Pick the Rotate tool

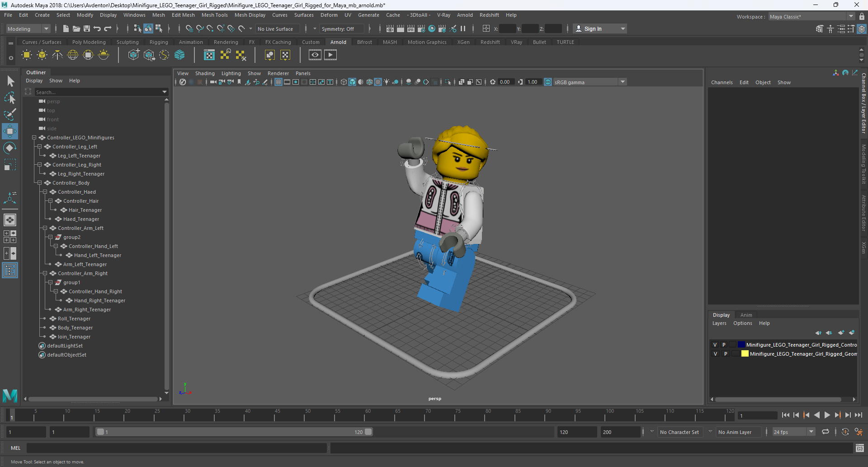click(x=10, y=148)
